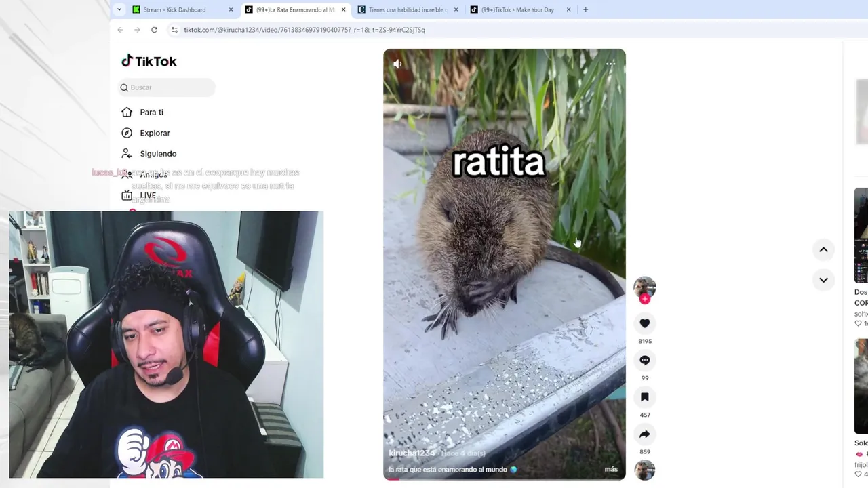Close the Tienes una habilidad increíble tab
The image size is (868, 488).
coord(456,9)
